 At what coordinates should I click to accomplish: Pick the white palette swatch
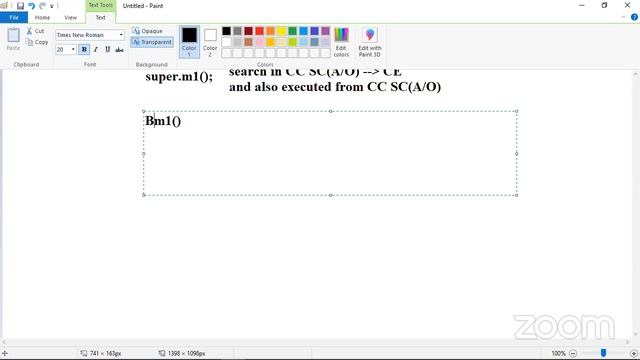point(227,42)
